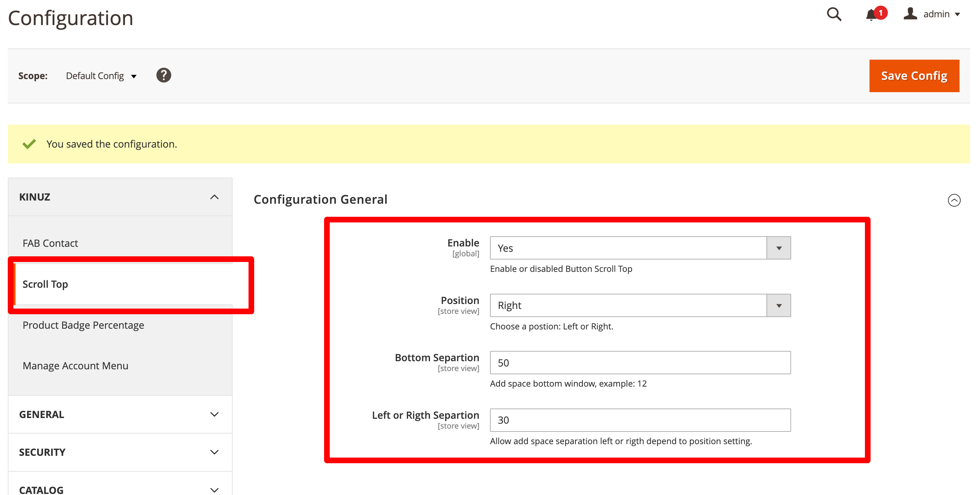Image resolution: width=980 pixels, height=495 pixels.
Task: Expand the SECURITY sidebar section
Action: [120, 452]
